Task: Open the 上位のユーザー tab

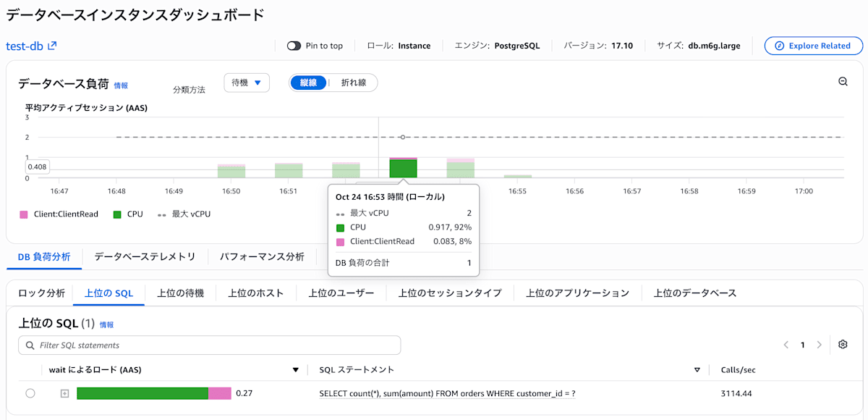Action: click(341, 293)
